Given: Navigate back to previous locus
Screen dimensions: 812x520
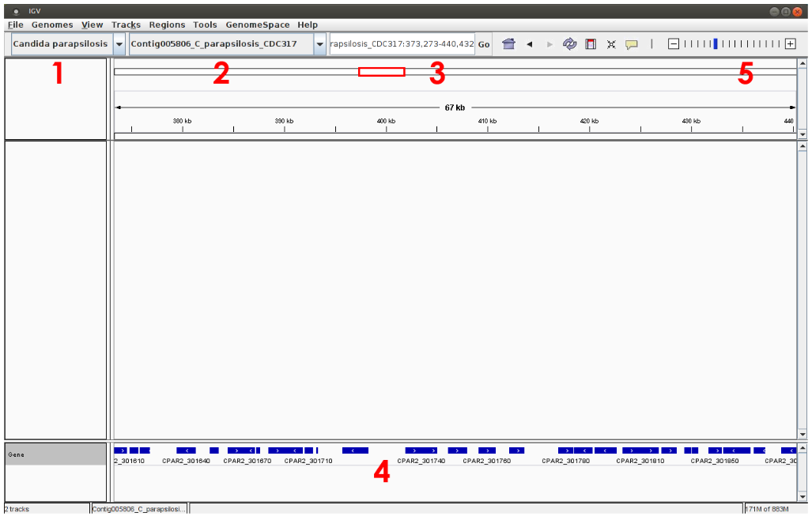Looking at the screenshot, I should point(528,44).
